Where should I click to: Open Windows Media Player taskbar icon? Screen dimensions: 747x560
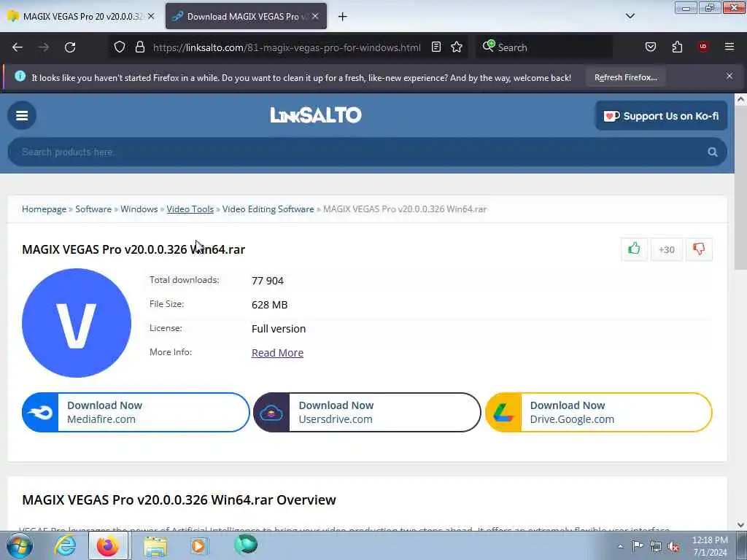click(199, 545)
